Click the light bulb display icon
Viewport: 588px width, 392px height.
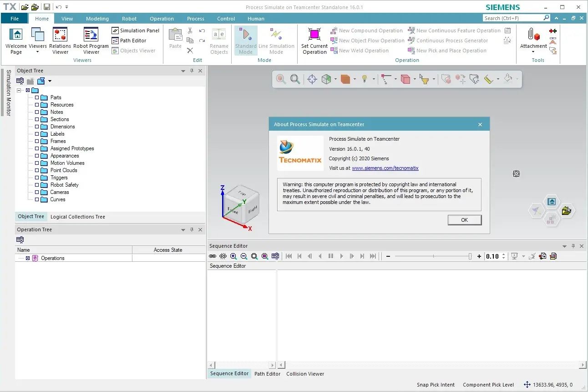point(365,79)
